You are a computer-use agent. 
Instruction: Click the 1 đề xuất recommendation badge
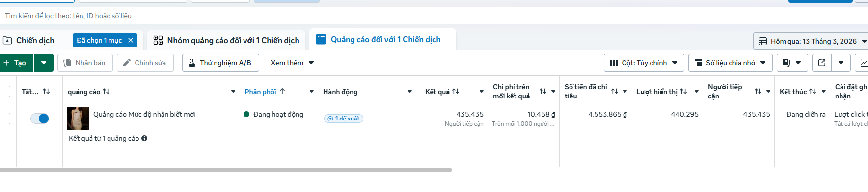(344, 119)
